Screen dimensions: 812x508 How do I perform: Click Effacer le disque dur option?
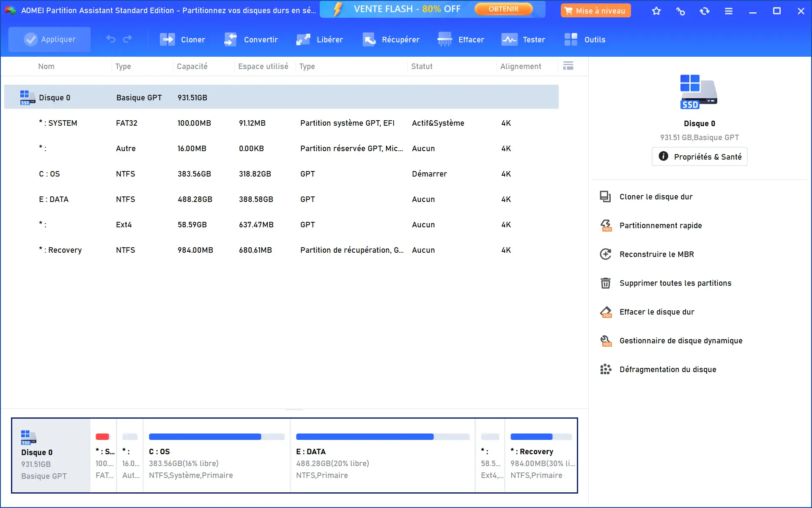[657, 312]
